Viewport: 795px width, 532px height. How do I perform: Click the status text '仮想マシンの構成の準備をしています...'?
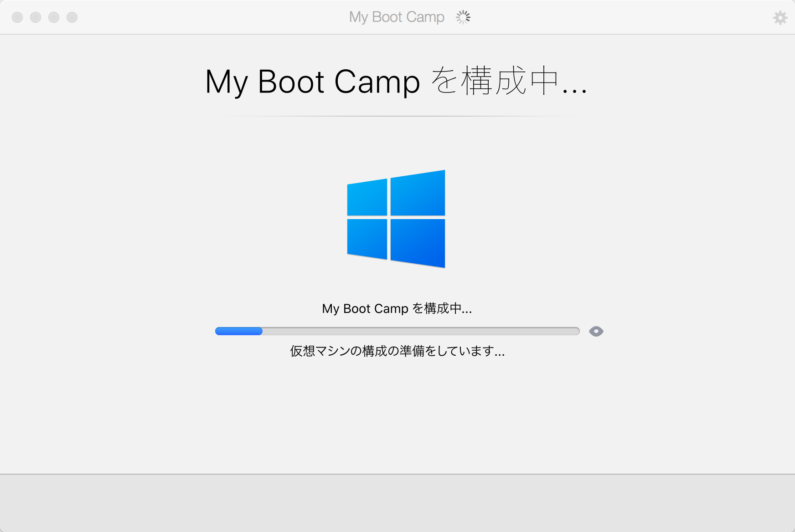(397, 351)
